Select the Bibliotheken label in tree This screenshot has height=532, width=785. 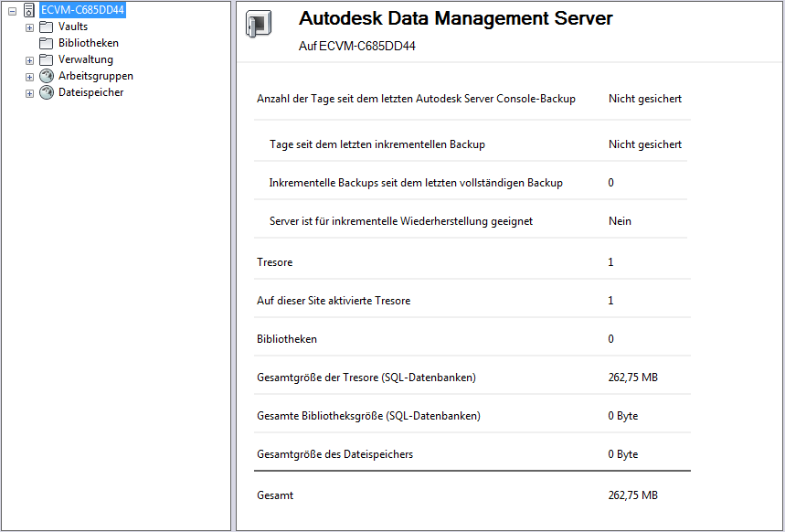coord(88,43)
